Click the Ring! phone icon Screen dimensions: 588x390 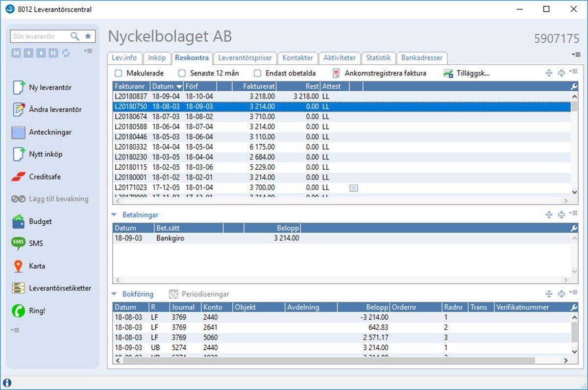19,311
